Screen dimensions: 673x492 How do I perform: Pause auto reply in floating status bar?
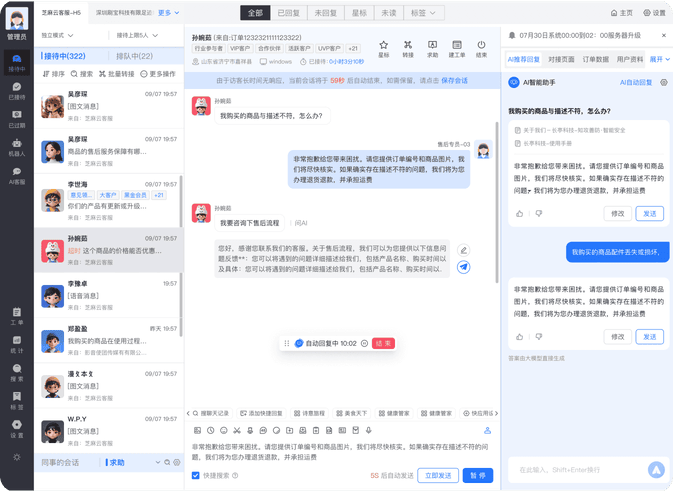click(x=365, y=343)
